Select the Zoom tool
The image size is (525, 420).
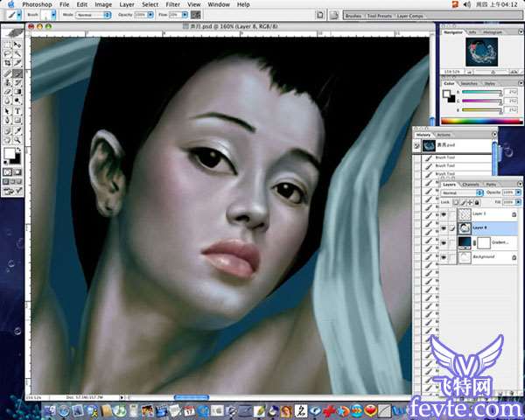click(17, 140)
